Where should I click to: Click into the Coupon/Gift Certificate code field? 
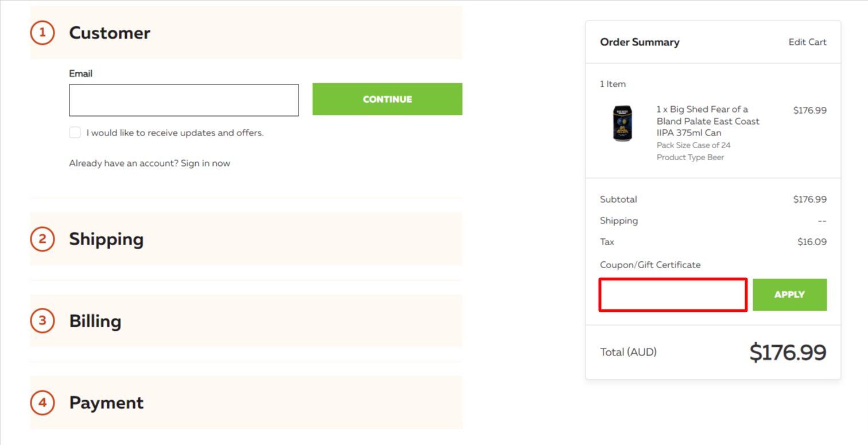673,295
